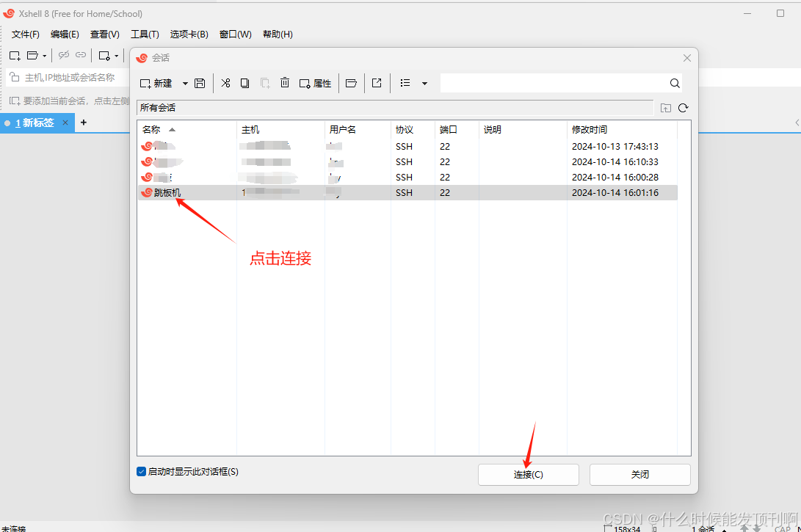Click the Save icon in Sessions toolbar
801x532 pixels.
[200, 83]
